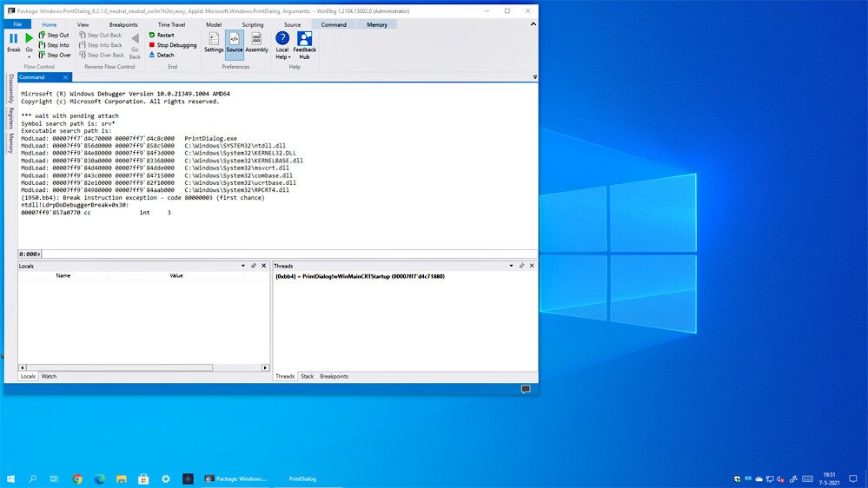Open the Locals panel options dropdown
The height and width of the screenshot is (488, 868).
(243, 266)
